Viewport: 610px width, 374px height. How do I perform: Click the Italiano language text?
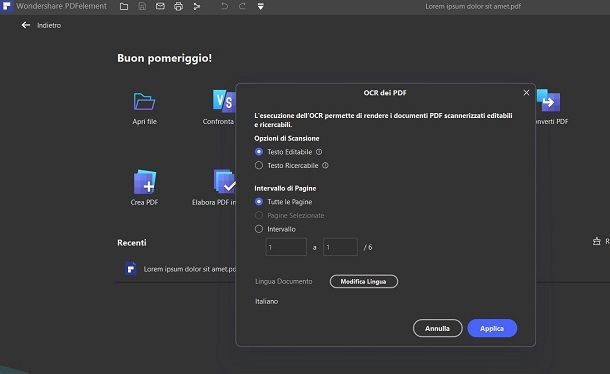point(266,301)
